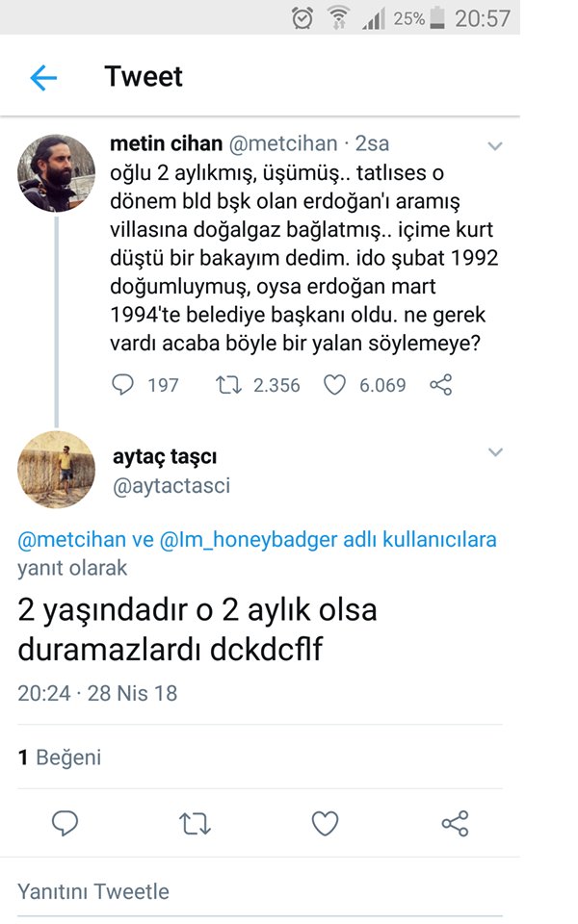578x924 pixels.
Task: Retweet aytaç taşcı's reply
Action: [x=195, y=823]
